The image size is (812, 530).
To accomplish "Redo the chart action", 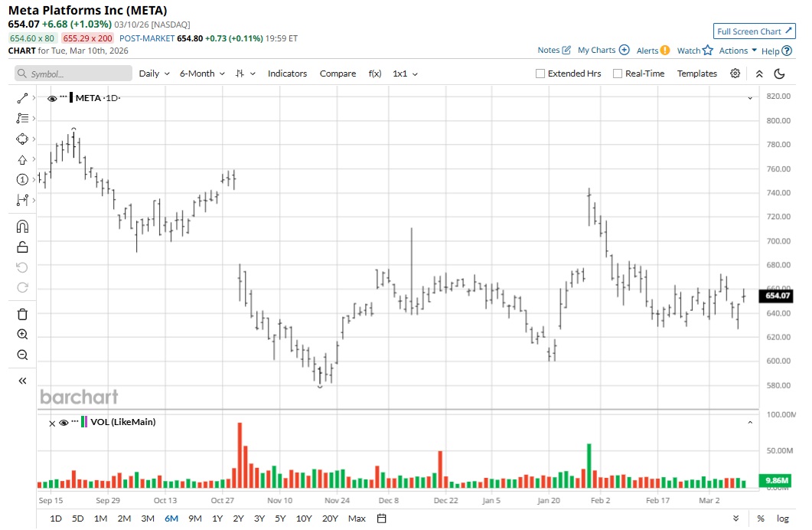I will coord(22,287).
